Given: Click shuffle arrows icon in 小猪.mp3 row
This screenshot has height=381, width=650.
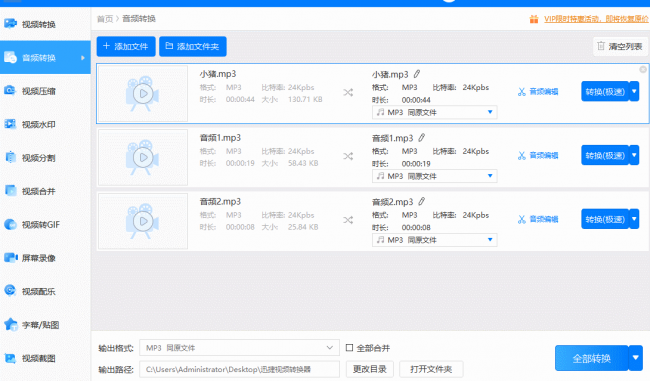Looking at the screenshot, I should 348,92.
